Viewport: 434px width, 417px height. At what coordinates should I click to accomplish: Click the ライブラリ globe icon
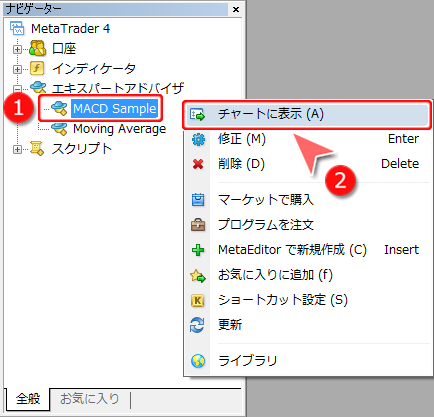point(198,361)
